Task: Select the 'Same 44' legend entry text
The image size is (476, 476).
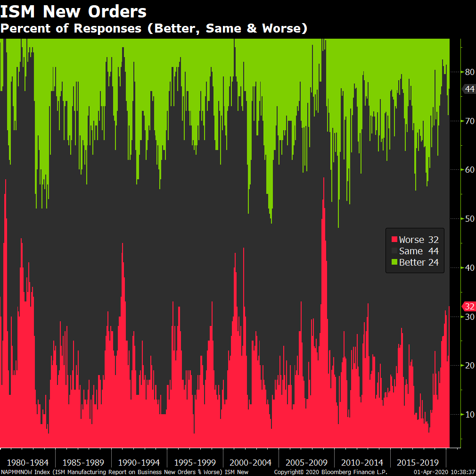Action: 419,251
